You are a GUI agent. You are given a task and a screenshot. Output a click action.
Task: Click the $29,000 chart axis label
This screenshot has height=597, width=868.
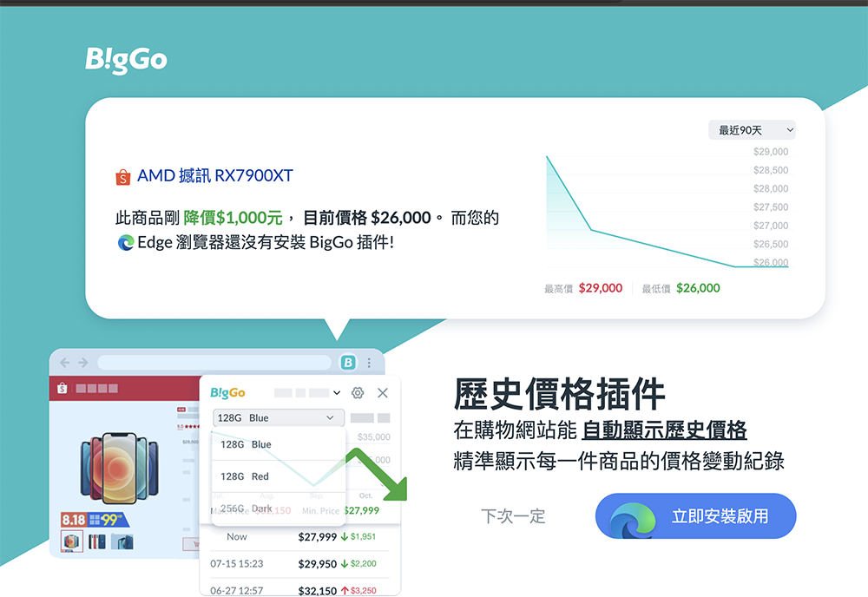click(x=771, y=152)
